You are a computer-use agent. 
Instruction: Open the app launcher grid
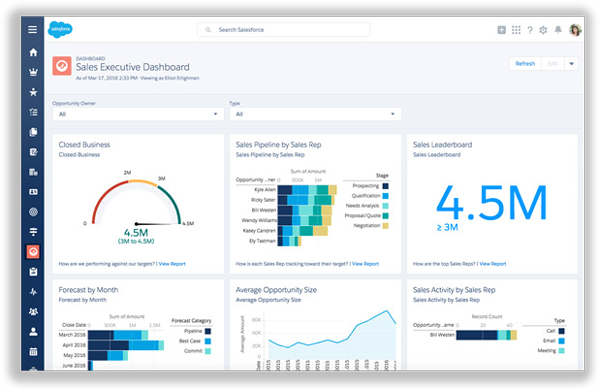516,30
